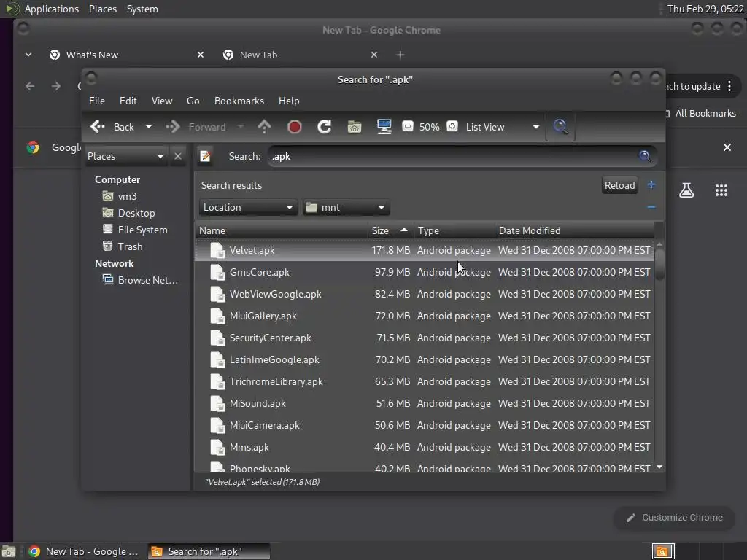The image size is (747, 560).
Task: Open the Home folder toolbar icon
Action: [x=355, y=127]
